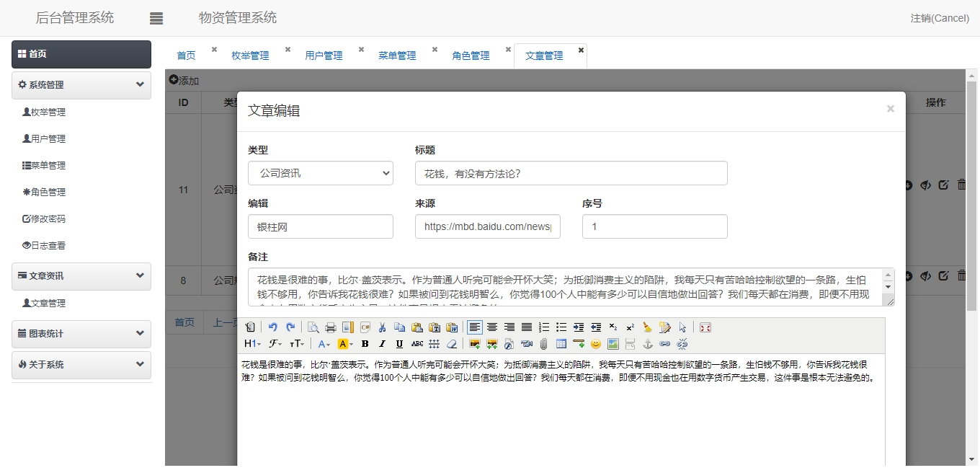
Task: Switch to the 用户管理 tab
Action: pos(324,56)
